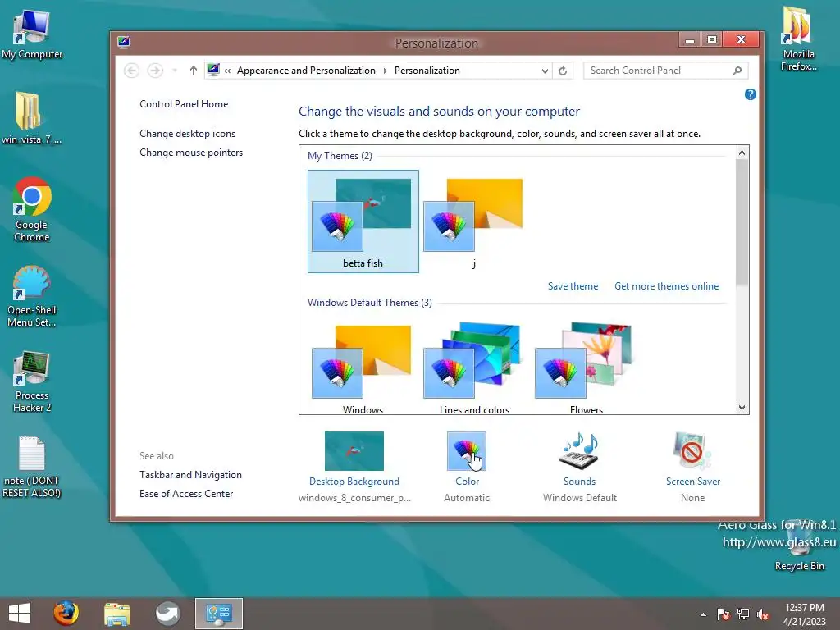Click the Open-Shell shell icon on taskbar
Viewport: 840px width, 630px height.
coord(168,614)
